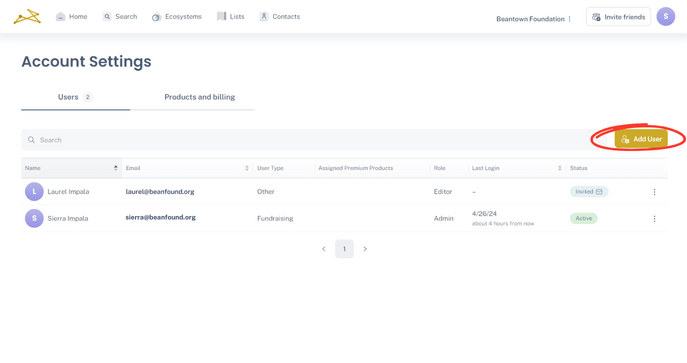Image resolution: width=687 pixels, height=363 pixels.
Task: Click the User Type column header
Action: (x=270, y=168)
